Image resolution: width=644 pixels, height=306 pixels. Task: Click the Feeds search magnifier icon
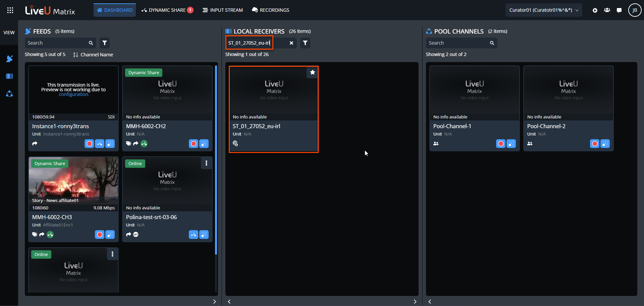pyautogui.click(x=91, y=43)
